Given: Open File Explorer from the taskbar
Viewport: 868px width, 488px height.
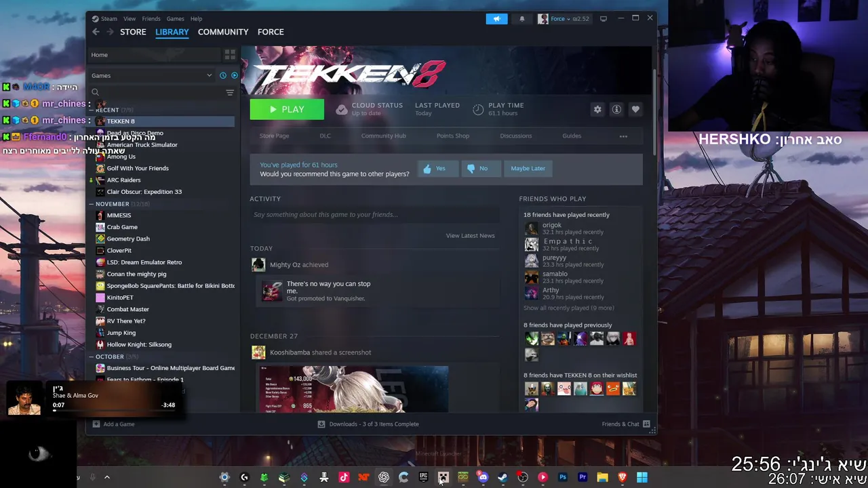Looking at the screenshot, I should click(602, 477).
